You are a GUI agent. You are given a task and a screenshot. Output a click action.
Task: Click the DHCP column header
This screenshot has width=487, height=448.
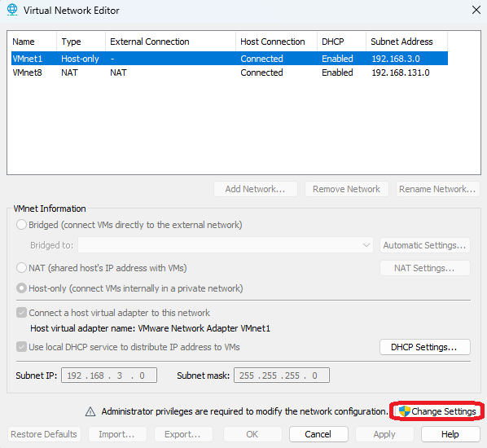342,42
